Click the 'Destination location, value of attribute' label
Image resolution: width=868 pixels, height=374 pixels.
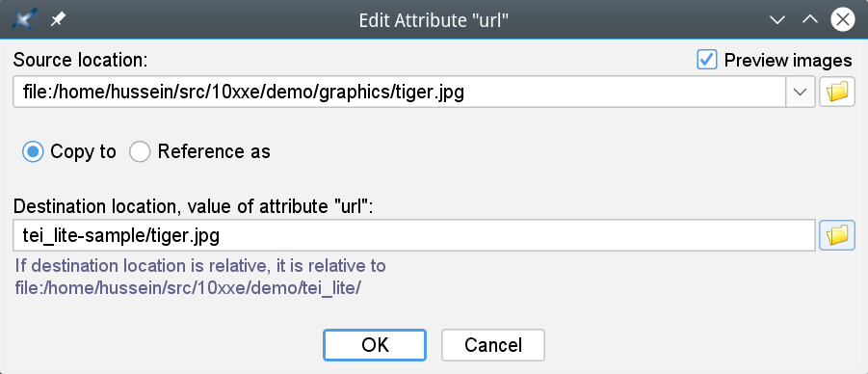tap(194, 206)
